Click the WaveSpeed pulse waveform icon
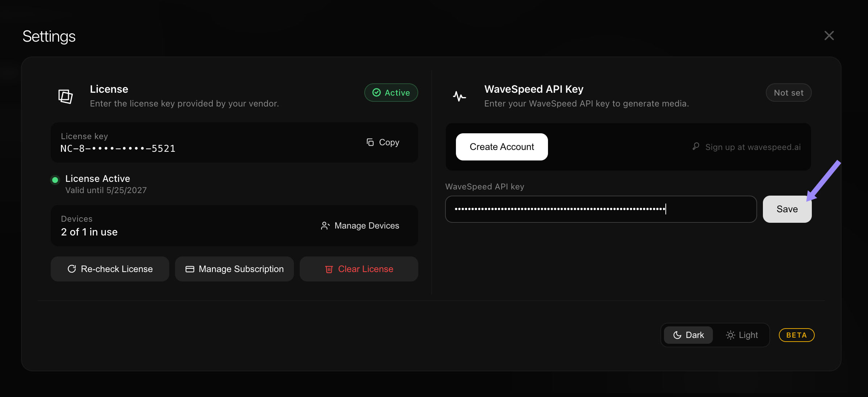Viewport: 868px width, 397px height. tap(460, 96)
